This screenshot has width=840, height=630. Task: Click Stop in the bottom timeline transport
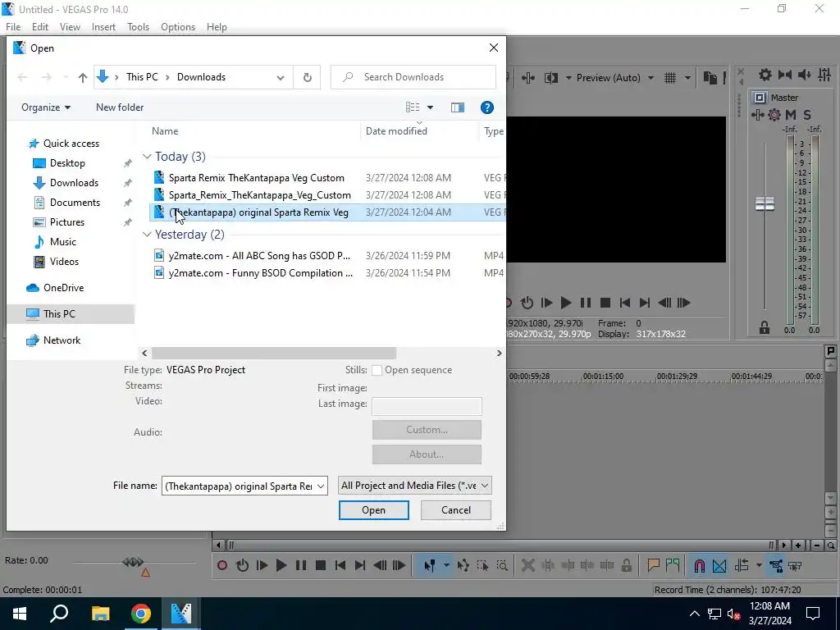[321, 565]
